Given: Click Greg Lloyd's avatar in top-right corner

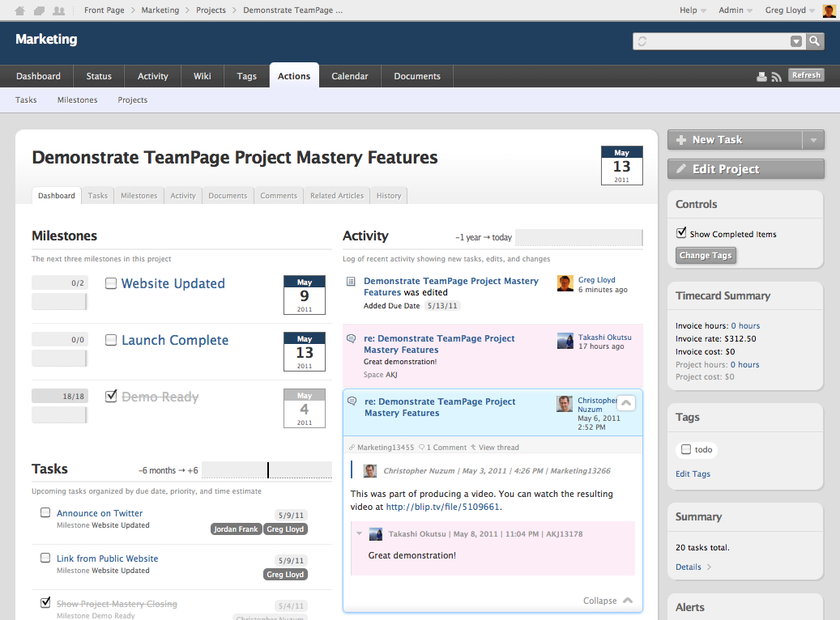Looking at the screenshot, I should coord(829,11).
